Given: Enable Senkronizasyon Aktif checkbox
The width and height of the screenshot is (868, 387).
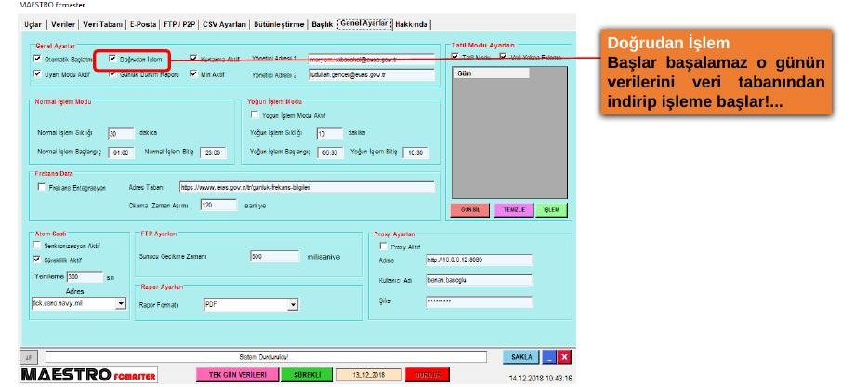Looking at the screenshot, I should coord(38,245).
